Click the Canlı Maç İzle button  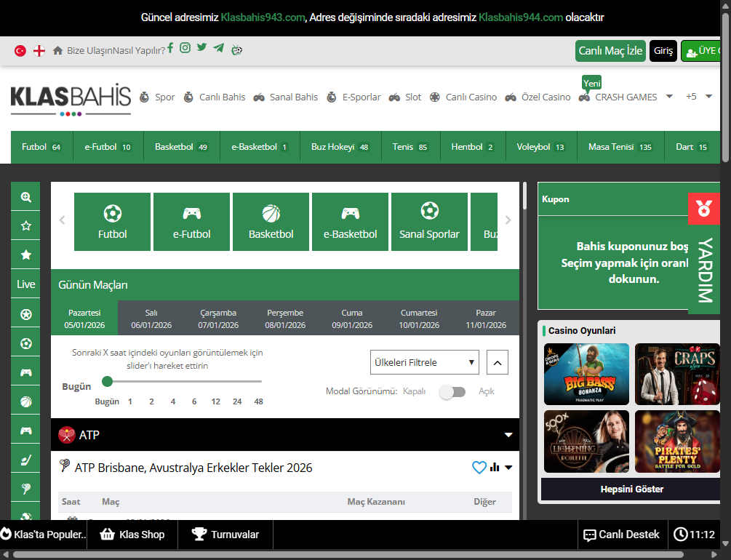tap(610, 51)
